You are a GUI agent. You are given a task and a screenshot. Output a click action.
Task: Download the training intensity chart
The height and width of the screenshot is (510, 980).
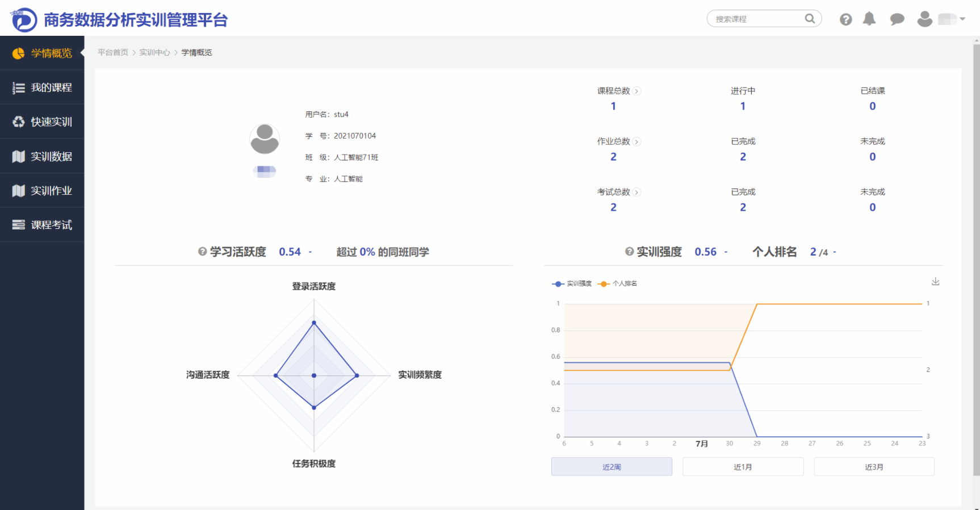pos(935,282)
